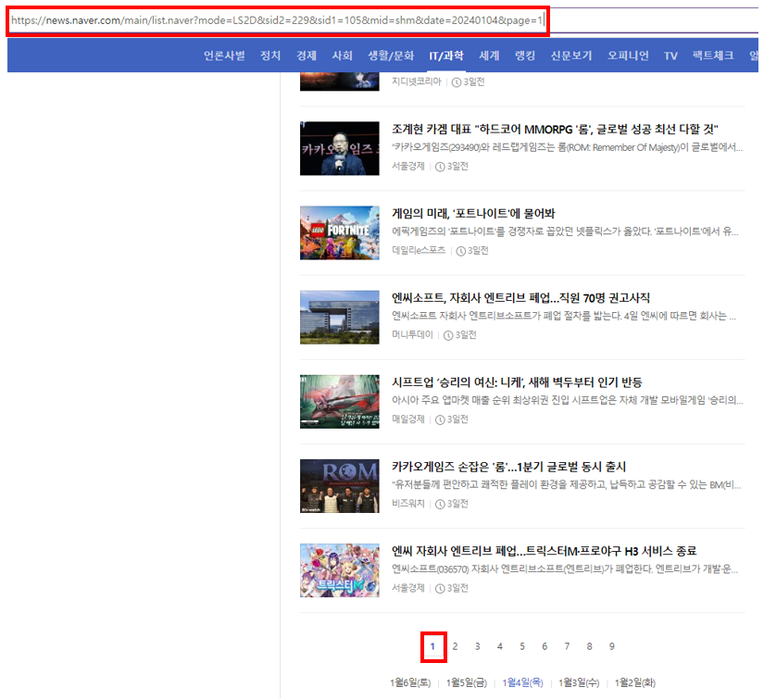Click the 매일경제 press name

point(408,419)
